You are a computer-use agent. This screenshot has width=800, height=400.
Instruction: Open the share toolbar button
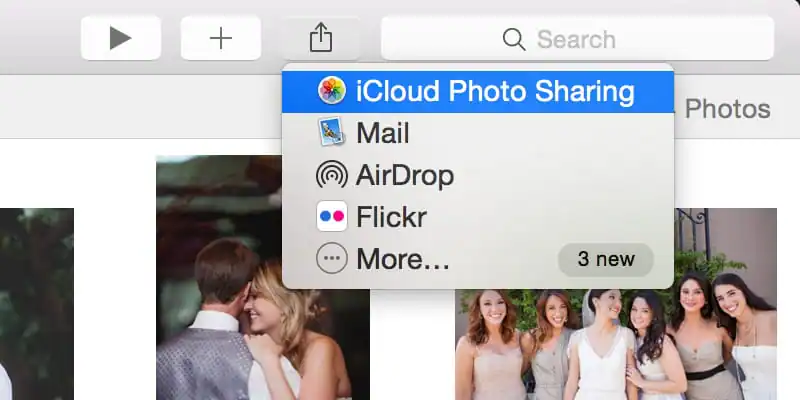[x=321, y=38]
